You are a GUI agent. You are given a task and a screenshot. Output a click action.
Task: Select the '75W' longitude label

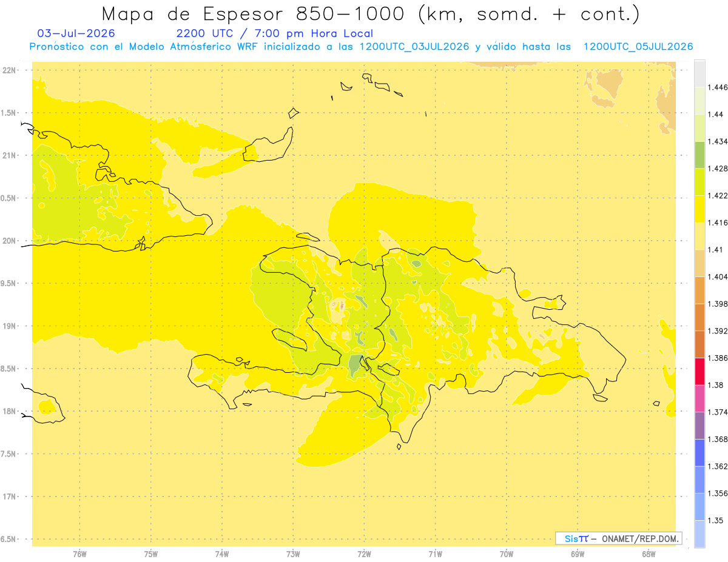tap(151, 554)
